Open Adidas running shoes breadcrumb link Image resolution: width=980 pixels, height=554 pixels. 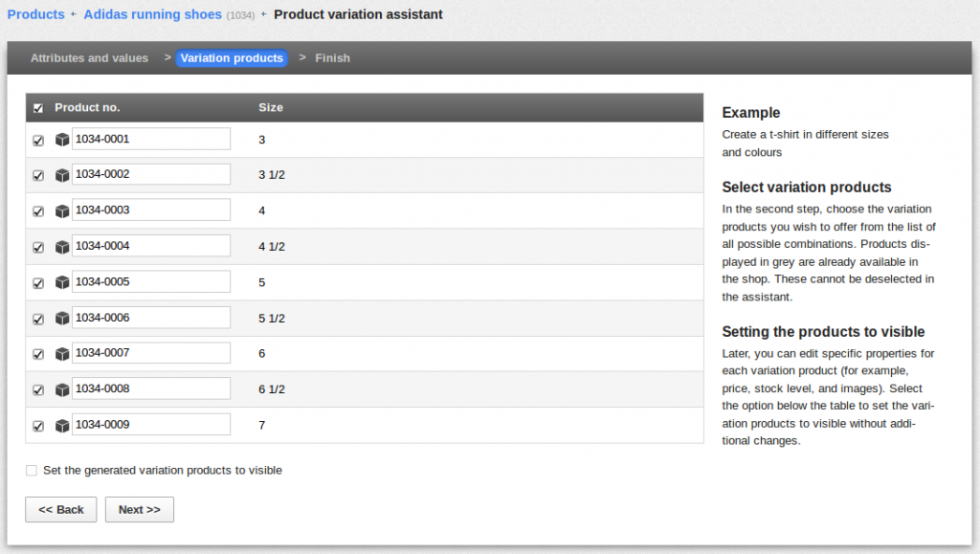tap(152, 14)
